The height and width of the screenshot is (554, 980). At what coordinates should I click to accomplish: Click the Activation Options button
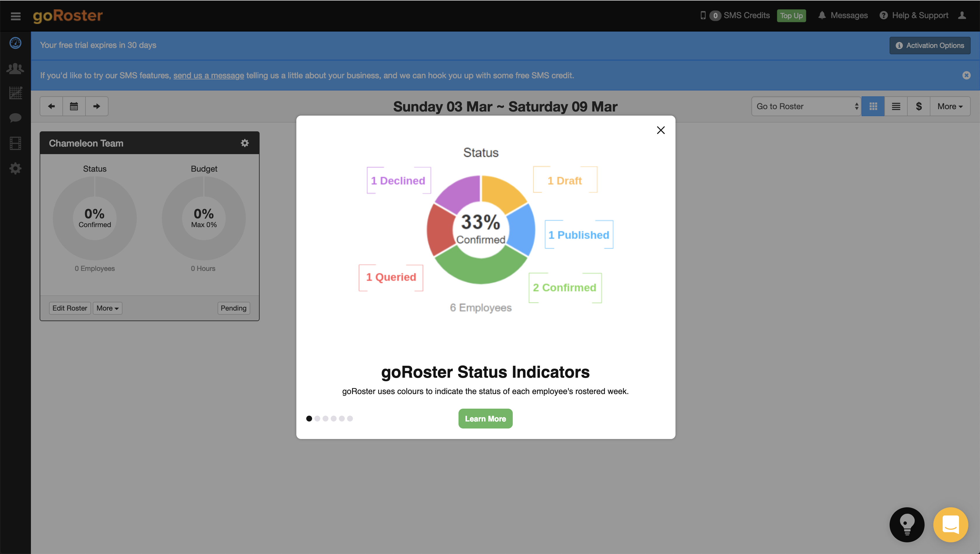[930, 45]
